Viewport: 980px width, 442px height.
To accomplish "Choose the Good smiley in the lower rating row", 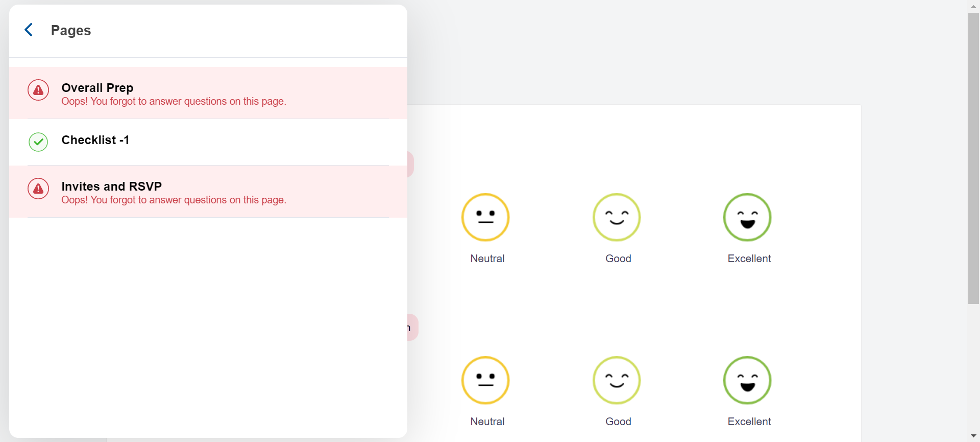I will [x=617, y=380].
